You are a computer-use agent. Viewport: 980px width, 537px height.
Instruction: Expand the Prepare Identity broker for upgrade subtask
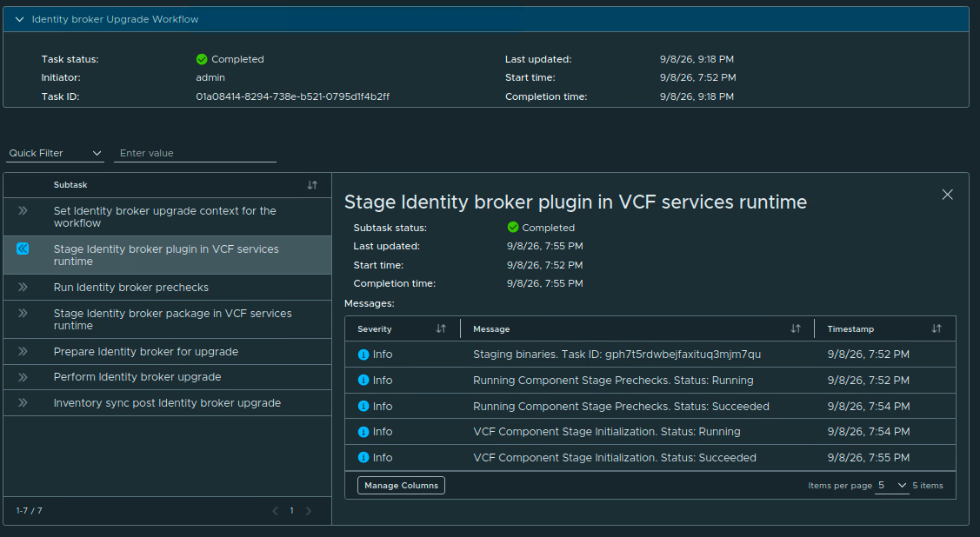coord(23,352)
